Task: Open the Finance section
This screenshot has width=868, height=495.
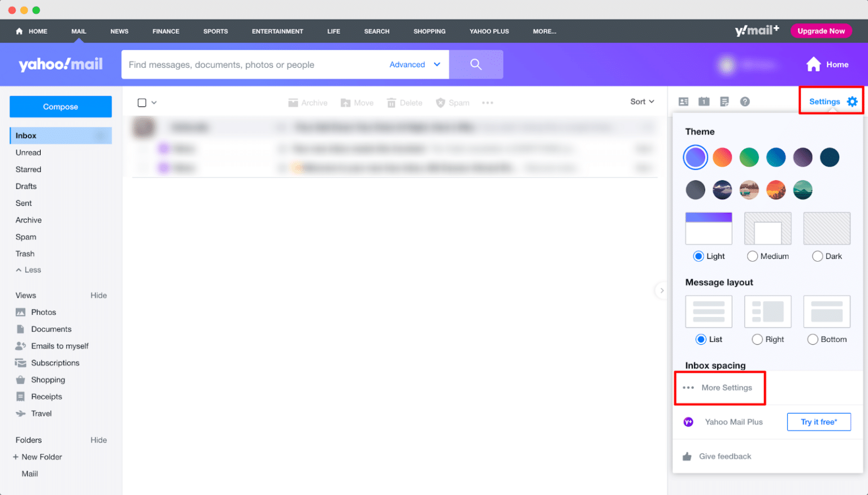Action: (x=166, y=31)
